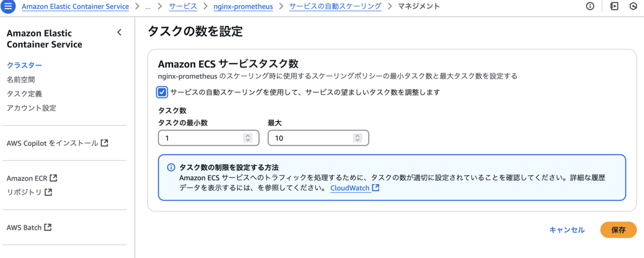Screen dimensions: 644x258
Task: Collapse the sidebar with the chevron arrow
Action: point(119,33)
